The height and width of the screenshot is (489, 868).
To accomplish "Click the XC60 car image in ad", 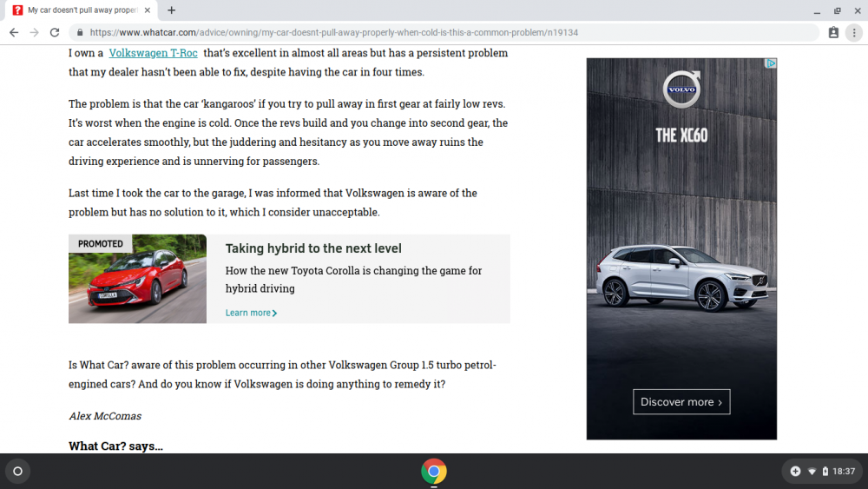I will [x=681, y=277].
